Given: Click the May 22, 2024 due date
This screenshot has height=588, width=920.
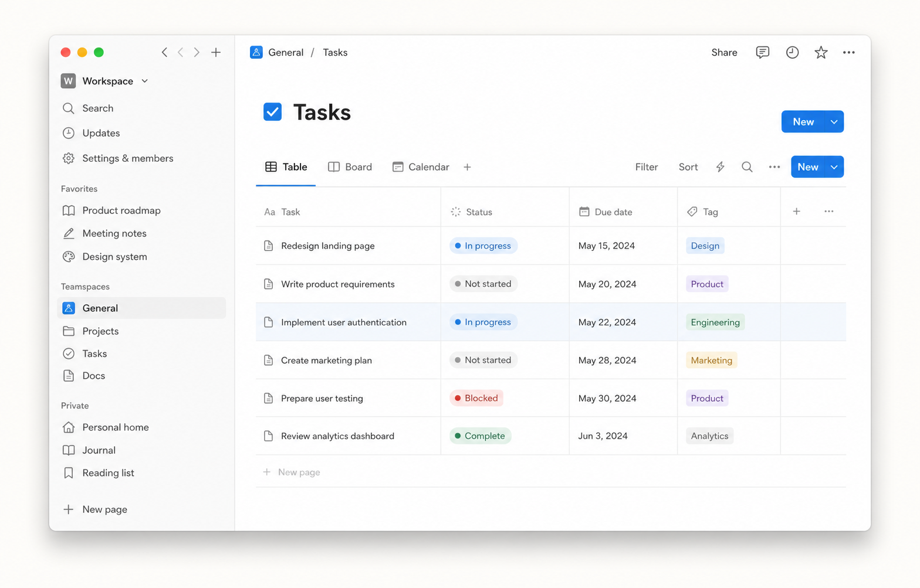Looking at the screenshot, I should (x=607, y=322).
